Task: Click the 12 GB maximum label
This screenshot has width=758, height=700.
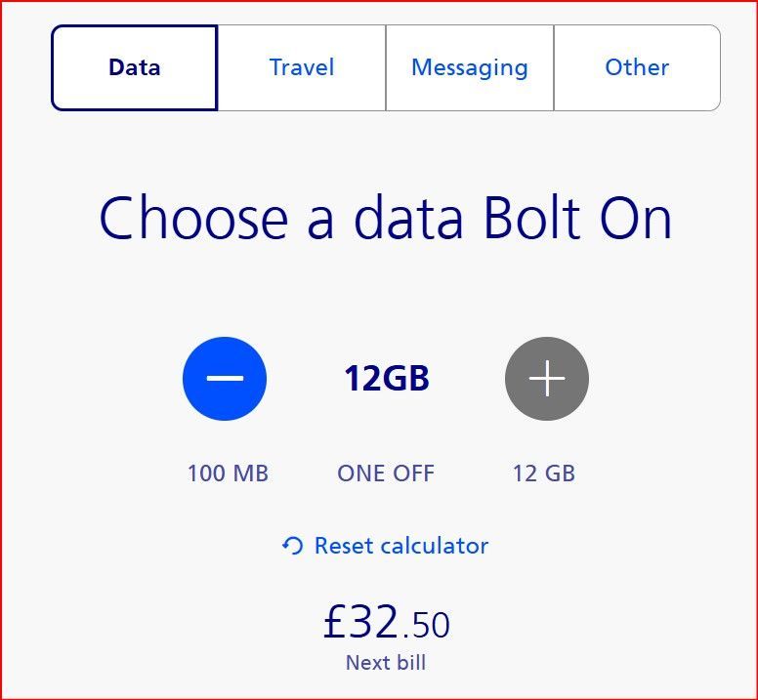Action: pos(544,474)
